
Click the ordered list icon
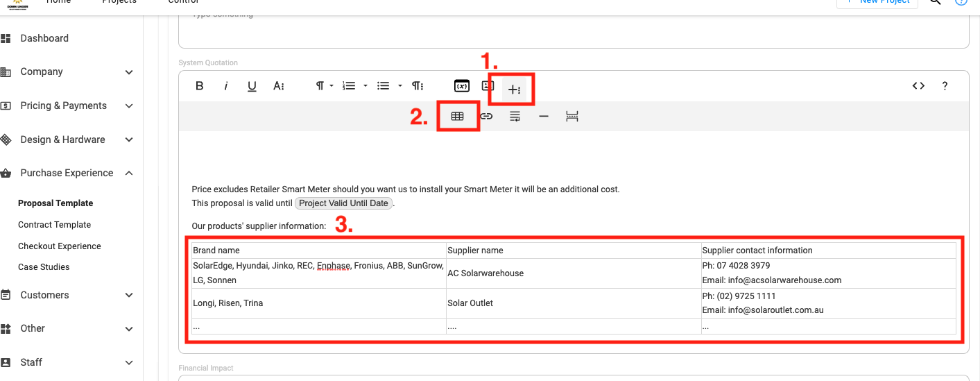coord(349,86)
